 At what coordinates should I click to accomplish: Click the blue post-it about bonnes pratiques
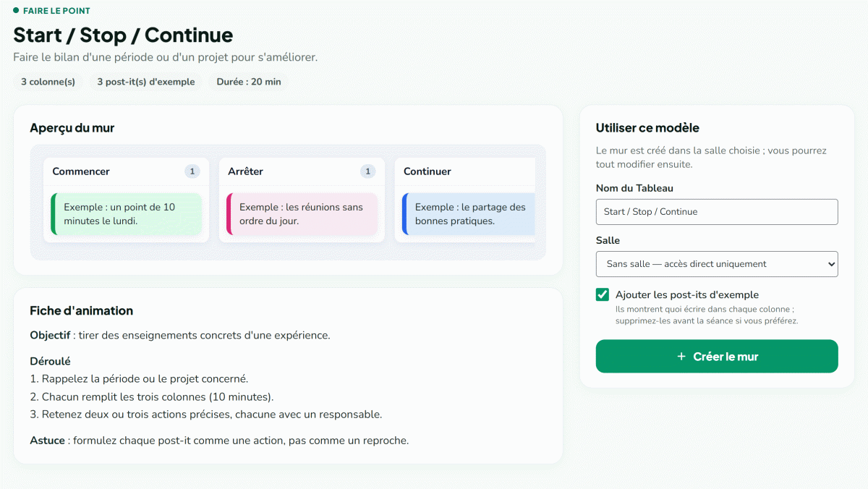(469, 214)
